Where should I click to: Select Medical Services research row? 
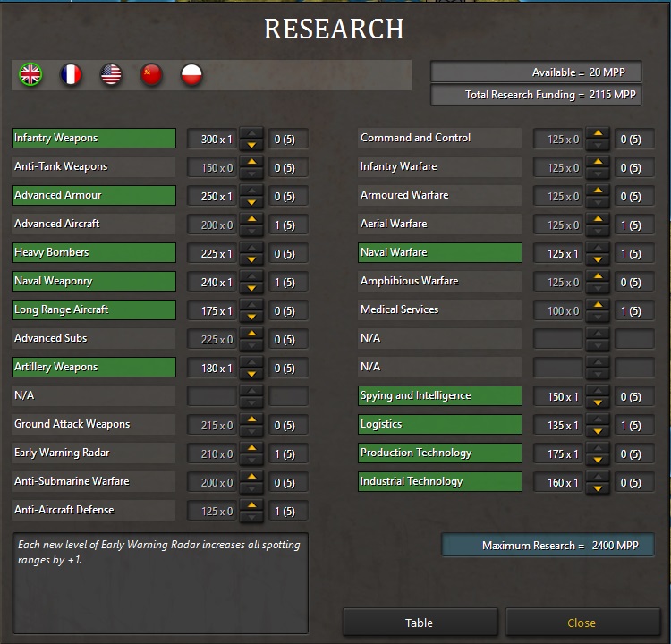(x=440, y=310)
